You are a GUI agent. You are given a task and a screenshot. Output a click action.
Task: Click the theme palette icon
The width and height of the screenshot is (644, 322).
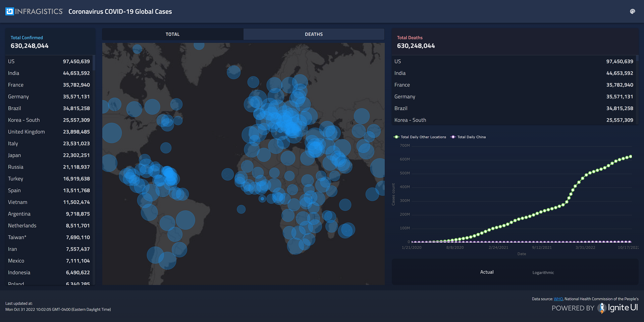(632, 11)
